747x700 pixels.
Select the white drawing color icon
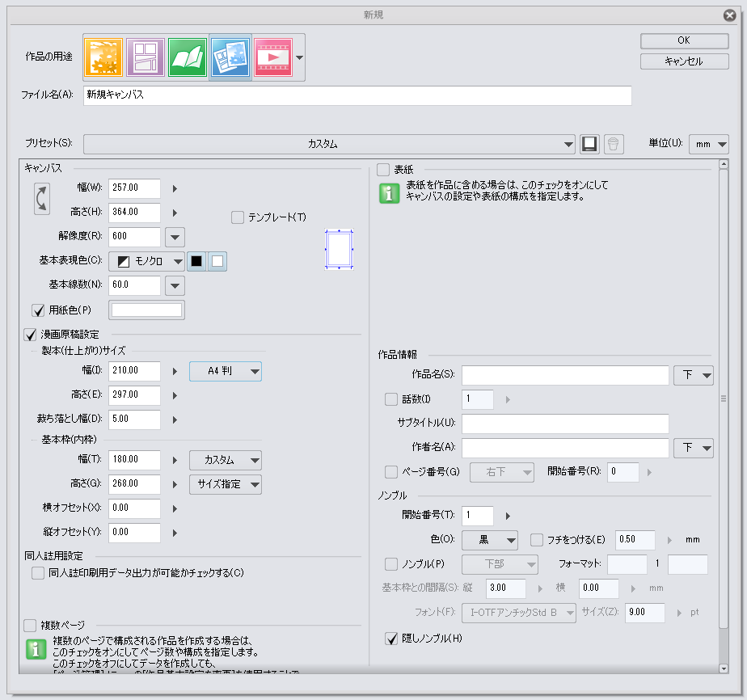[217, 261]
